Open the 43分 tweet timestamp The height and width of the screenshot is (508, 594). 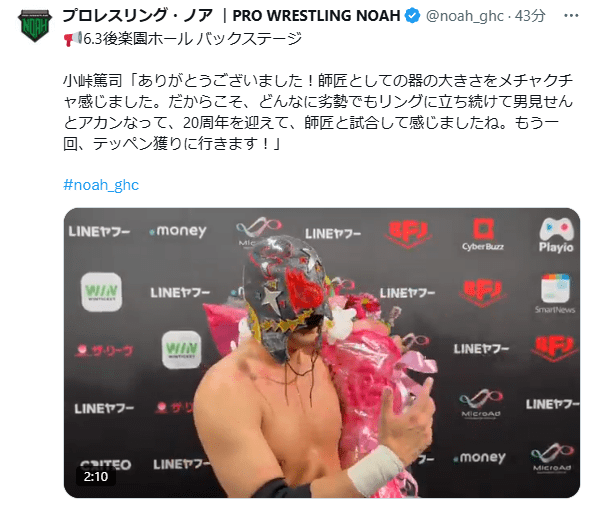click(x=530, y=16)
